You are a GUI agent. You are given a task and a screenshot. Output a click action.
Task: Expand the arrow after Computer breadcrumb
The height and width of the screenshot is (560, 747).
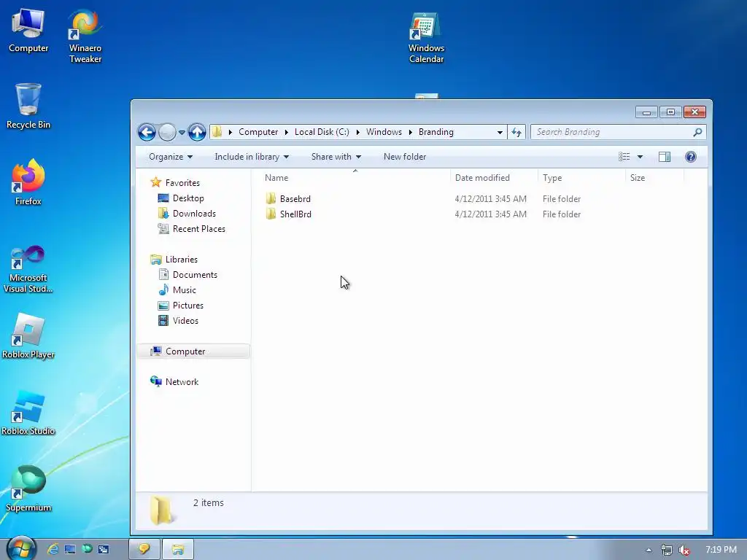click(x=286, y=132)
